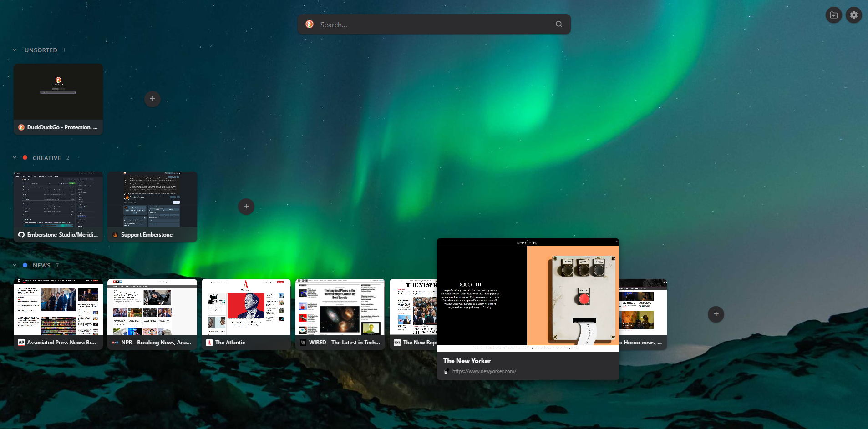Click the DuckDuckGo favicon on the Unsorted card
Image resolution: width=868 pixels, height=429 pixels.
pos(21,127)
